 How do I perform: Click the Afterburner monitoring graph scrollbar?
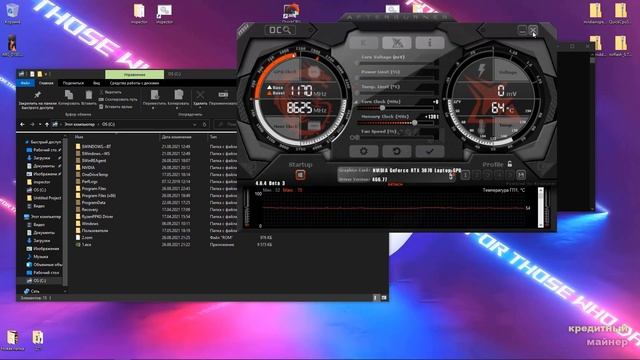[x=541, y=207]
